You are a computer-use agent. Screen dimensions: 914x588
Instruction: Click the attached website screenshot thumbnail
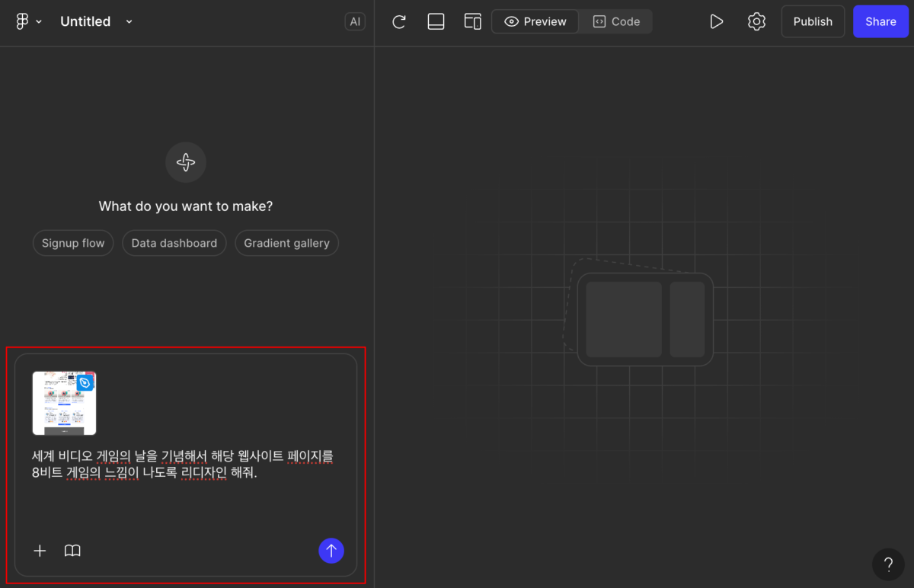64,404
